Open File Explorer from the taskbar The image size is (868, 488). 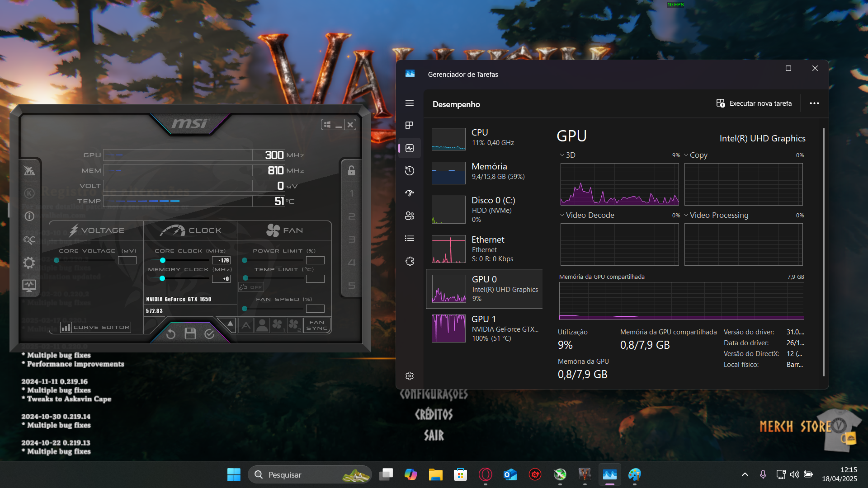point(436,474)
